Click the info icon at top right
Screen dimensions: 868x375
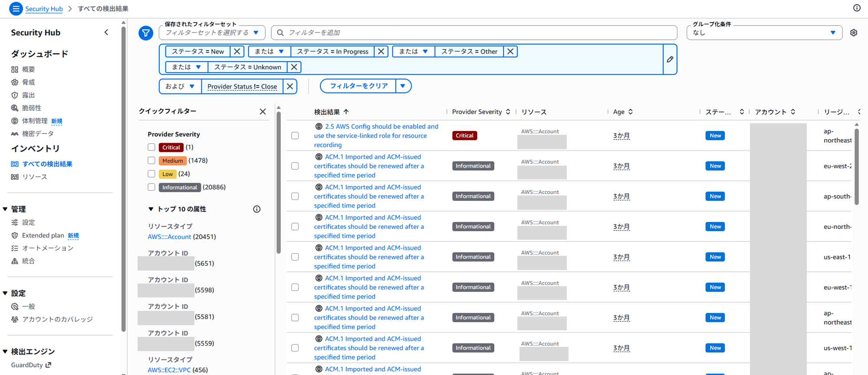click(x=857, y=8)
